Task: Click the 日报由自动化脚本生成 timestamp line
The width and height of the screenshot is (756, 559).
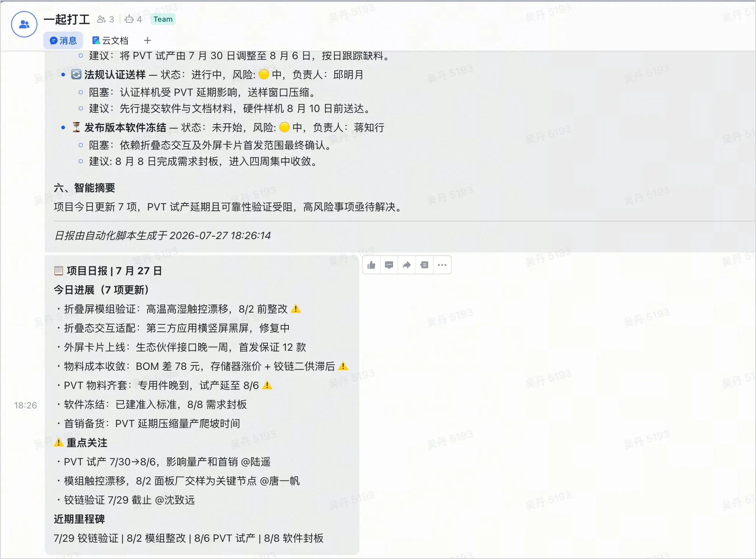Action: (x=163, y=235)
